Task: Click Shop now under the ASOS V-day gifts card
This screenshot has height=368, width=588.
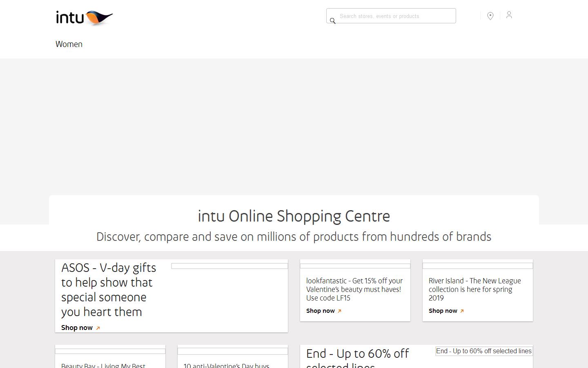Action: click(77, 328)
